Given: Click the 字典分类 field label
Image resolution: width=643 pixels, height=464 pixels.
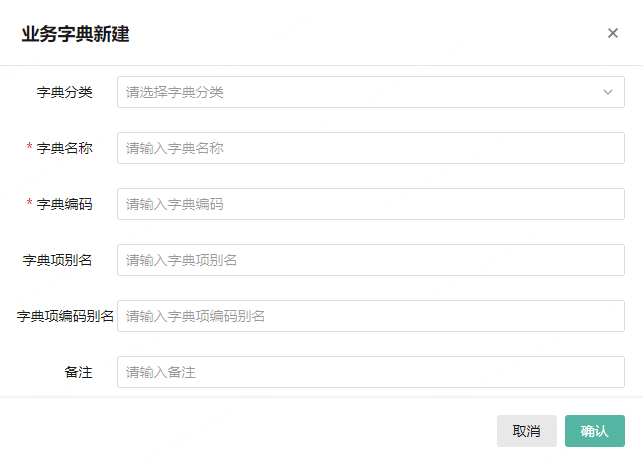Looking at the screenshot, I should tap(65, 92).
